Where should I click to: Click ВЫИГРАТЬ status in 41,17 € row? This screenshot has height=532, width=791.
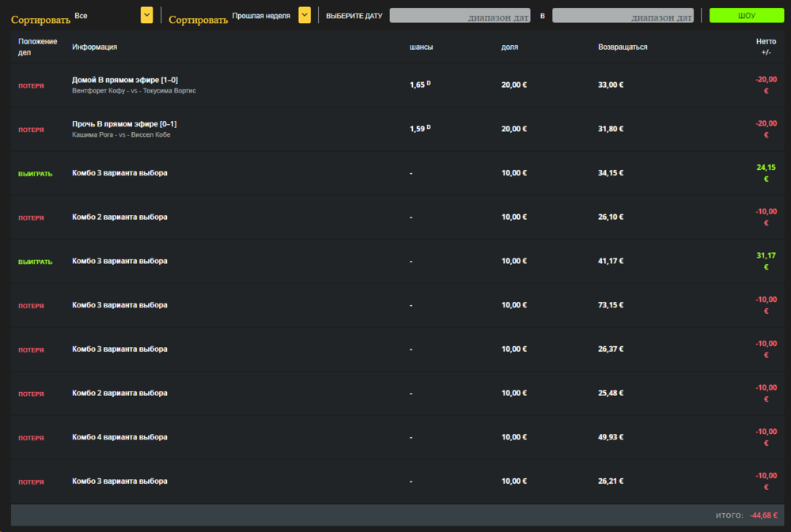[36, 262]
